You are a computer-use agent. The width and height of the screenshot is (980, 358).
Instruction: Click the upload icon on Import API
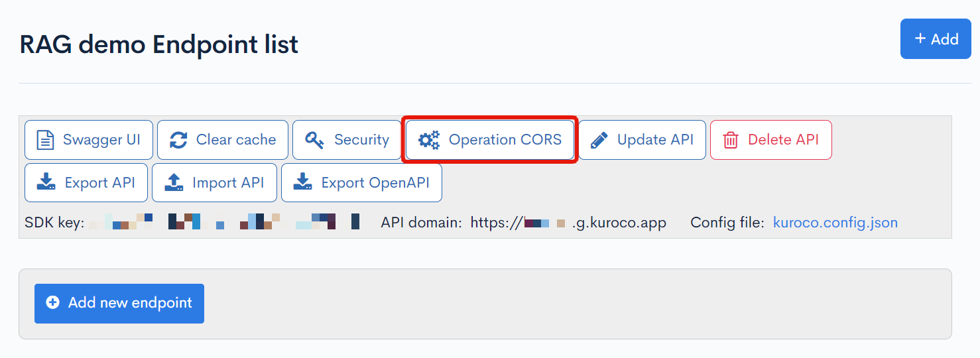click(x=173, y=182)
